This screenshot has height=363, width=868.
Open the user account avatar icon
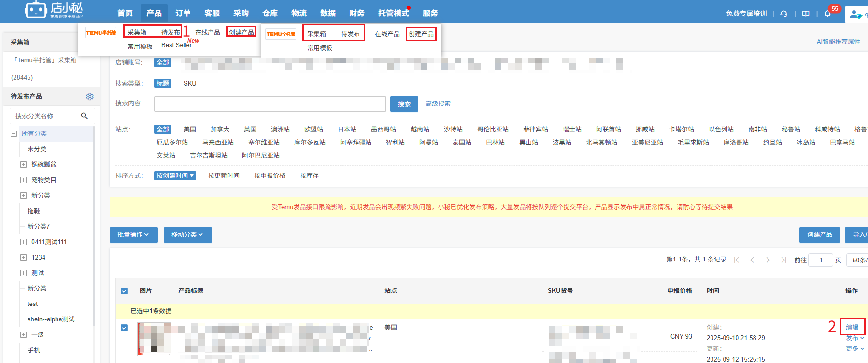pyautogui.click(x=855, y=14)
